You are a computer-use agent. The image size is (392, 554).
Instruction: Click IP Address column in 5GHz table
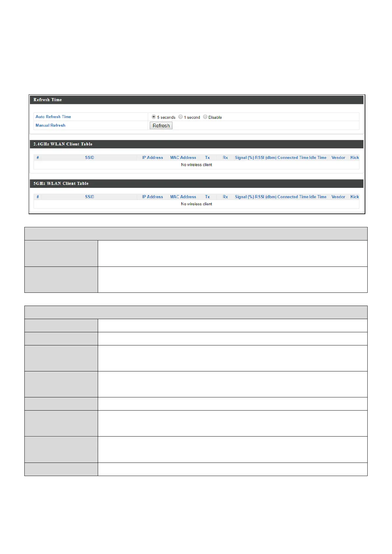click(152, 197)
